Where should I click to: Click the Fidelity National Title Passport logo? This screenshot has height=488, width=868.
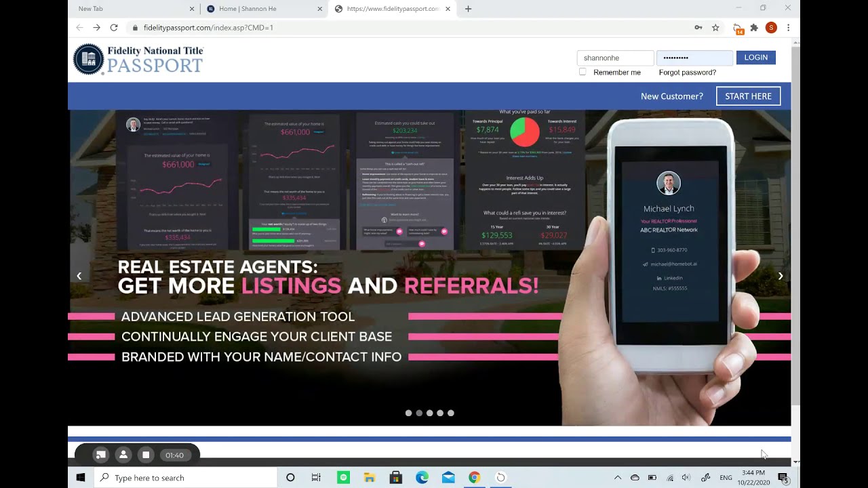(x=138, y=59)
